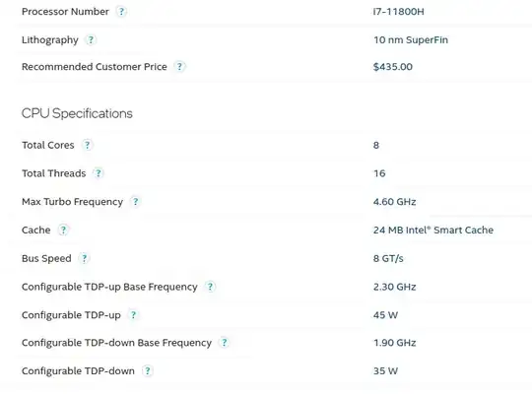Open Configurable TDP-up Base Frequency help icon

tap(210, 287)
